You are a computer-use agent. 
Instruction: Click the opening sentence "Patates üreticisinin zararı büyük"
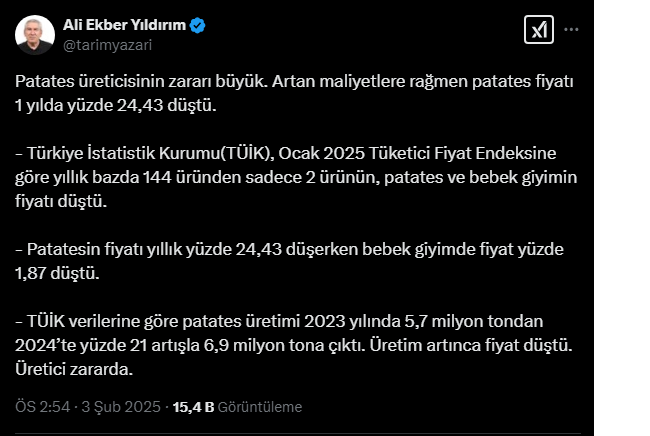140,80
